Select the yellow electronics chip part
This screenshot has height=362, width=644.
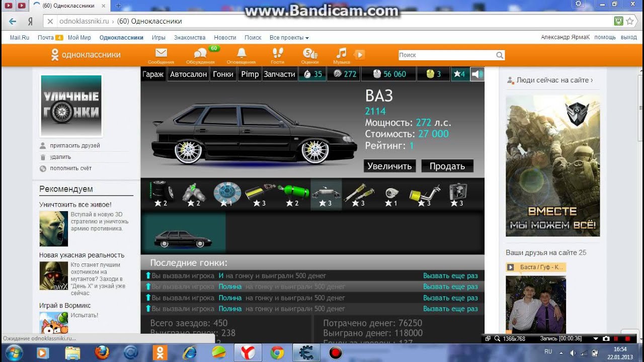click(x=260, y=194)
